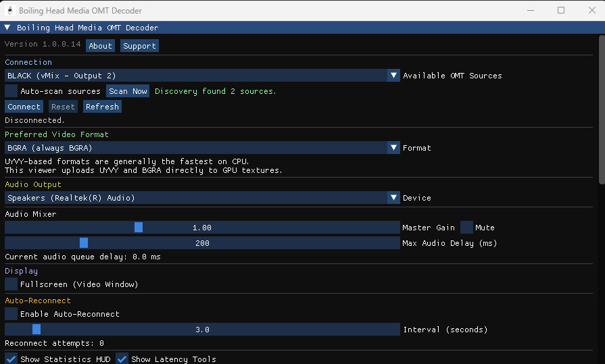
Task: Enable the Auto-scan sources checkbox
Action: 11,90
